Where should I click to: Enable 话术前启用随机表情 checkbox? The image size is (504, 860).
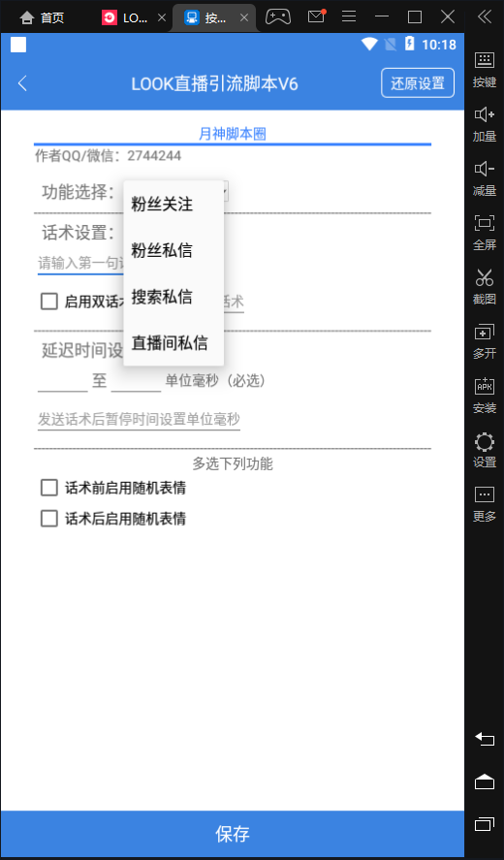pyautogui.click(x=49, y=488)
